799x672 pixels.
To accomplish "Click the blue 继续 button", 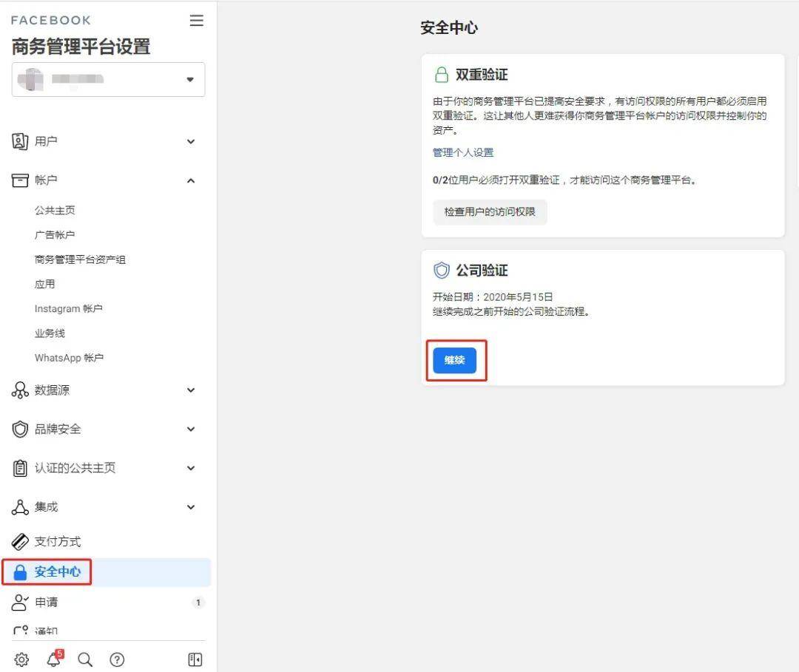I will 454,361.
